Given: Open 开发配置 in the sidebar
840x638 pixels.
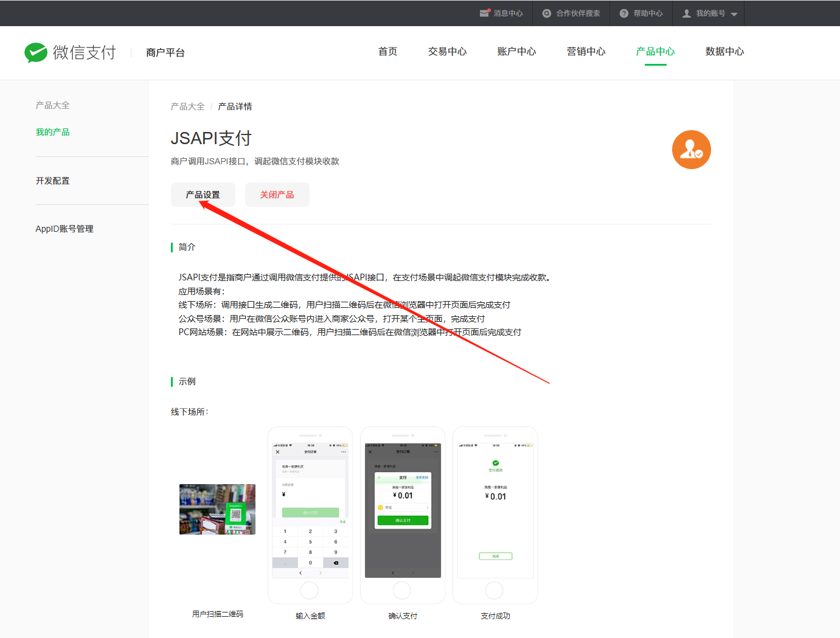Looking at the screenshot, I should [x=53, y=181].
